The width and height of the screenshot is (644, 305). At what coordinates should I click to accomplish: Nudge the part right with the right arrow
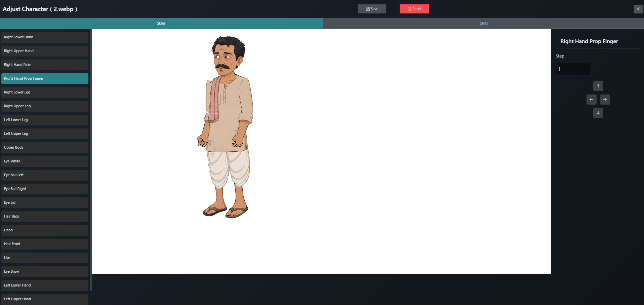[x=605, y=100]
